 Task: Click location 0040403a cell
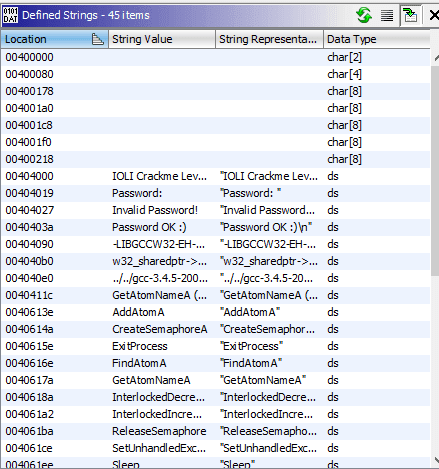29,227
